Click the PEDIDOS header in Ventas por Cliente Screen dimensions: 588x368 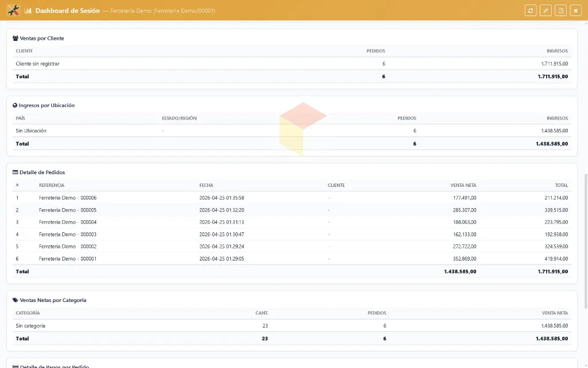pos(376,51)
